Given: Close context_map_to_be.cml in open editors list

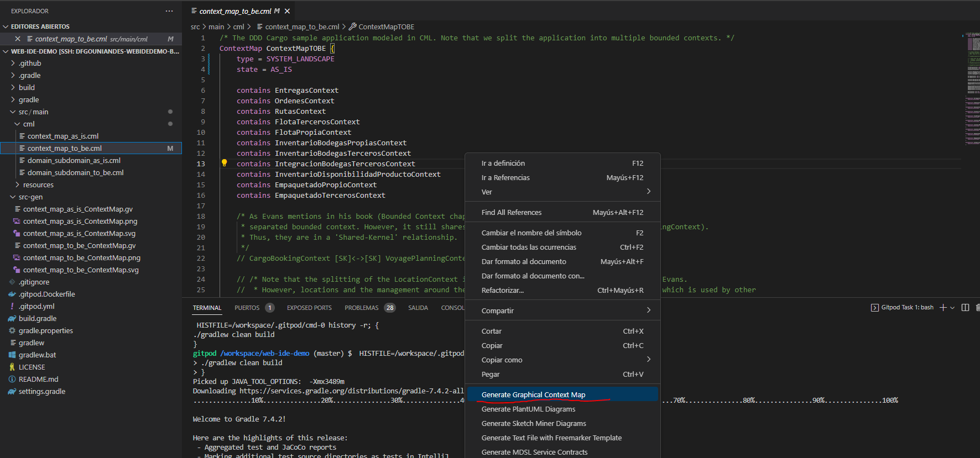Looking at the screenshot, I should (x=18, y=39).
